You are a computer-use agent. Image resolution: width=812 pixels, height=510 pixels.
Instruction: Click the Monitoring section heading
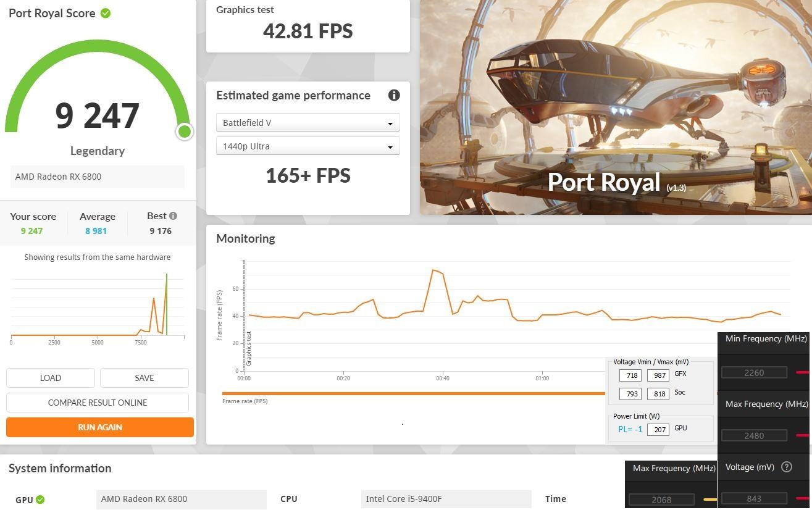[x=245, y=238]
